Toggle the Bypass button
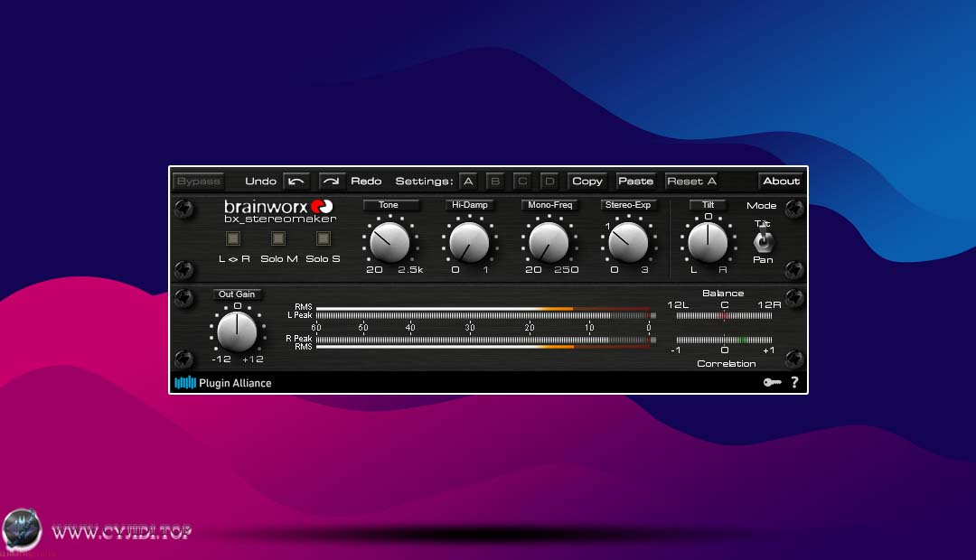The height and width of the screenshot is (560, 976). click(198, 181)
